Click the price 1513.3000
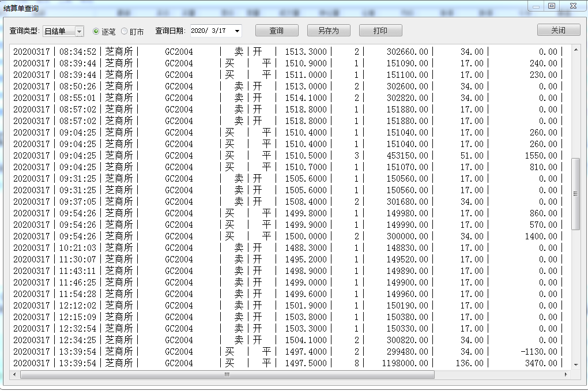 (x=306, y=51)
